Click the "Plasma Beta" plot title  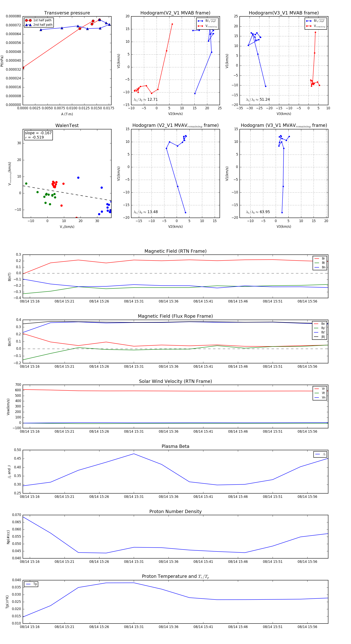[175, 447]
